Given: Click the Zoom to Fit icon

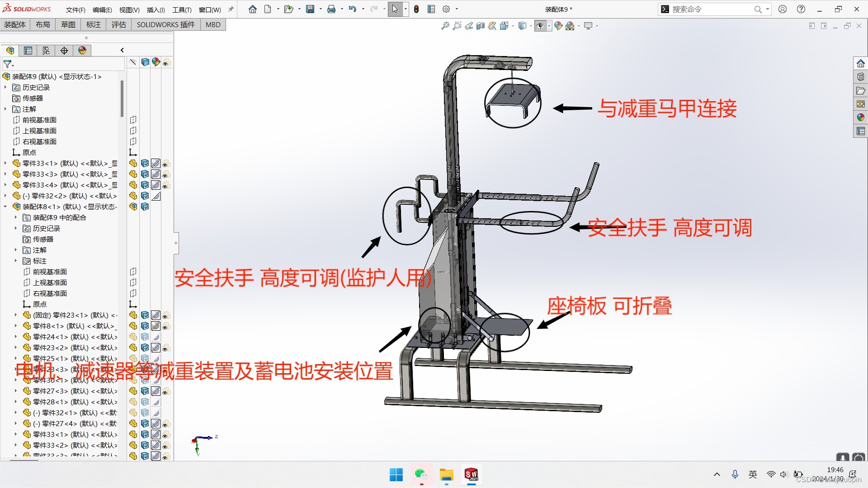Looking at the screenshot, I should tap(445, 26).
